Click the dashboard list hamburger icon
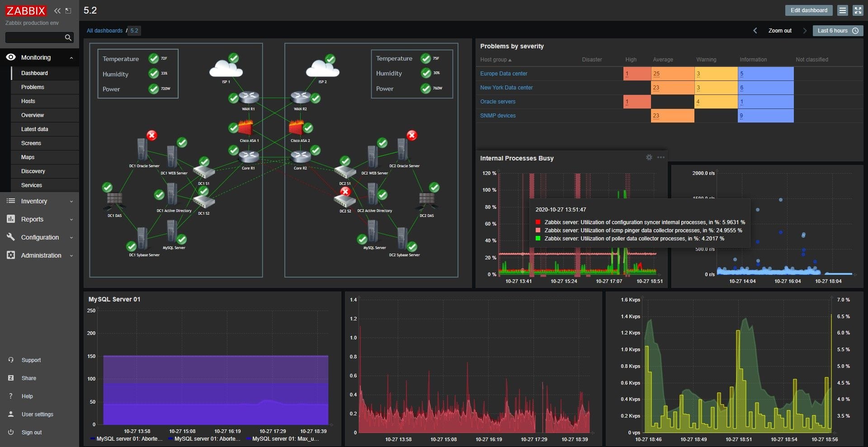Viewport: 868px width, 447px height. [x=842, y=10]
